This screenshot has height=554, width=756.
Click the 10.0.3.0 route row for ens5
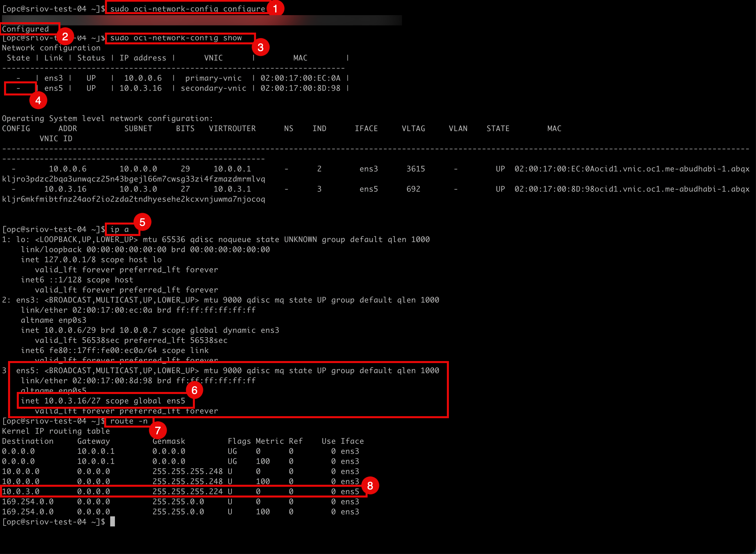(181, 491)
